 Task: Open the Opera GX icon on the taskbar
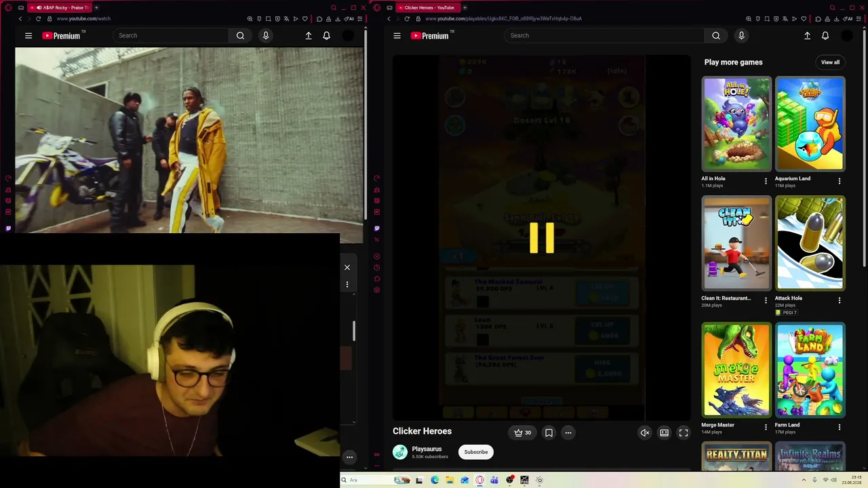(x=479, y=480)
